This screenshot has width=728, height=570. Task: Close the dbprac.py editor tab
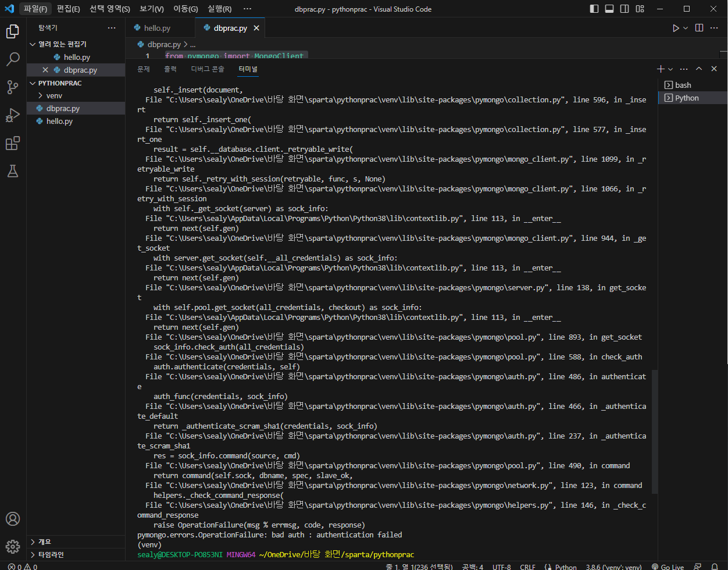click(256, 28)
